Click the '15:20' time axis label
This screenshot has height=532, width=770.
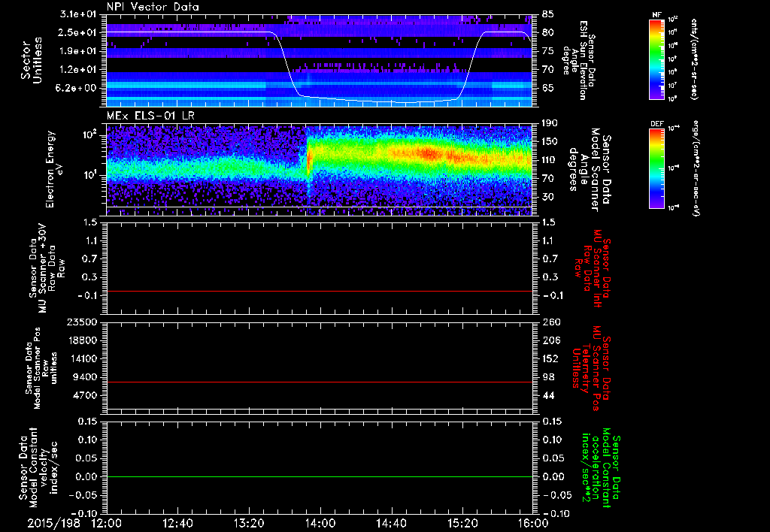pos(462,523)
